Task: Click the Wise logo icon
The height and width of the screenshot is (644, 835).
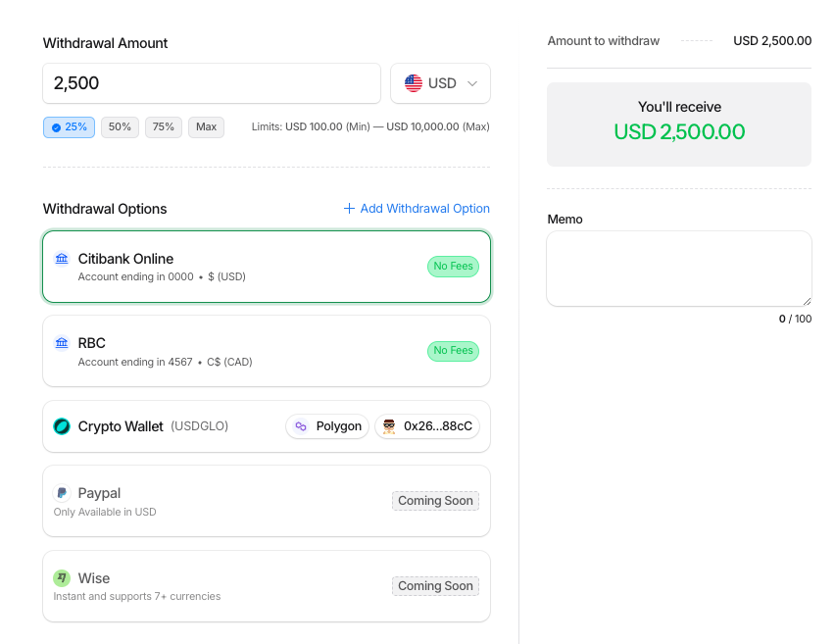Action: 62,578
